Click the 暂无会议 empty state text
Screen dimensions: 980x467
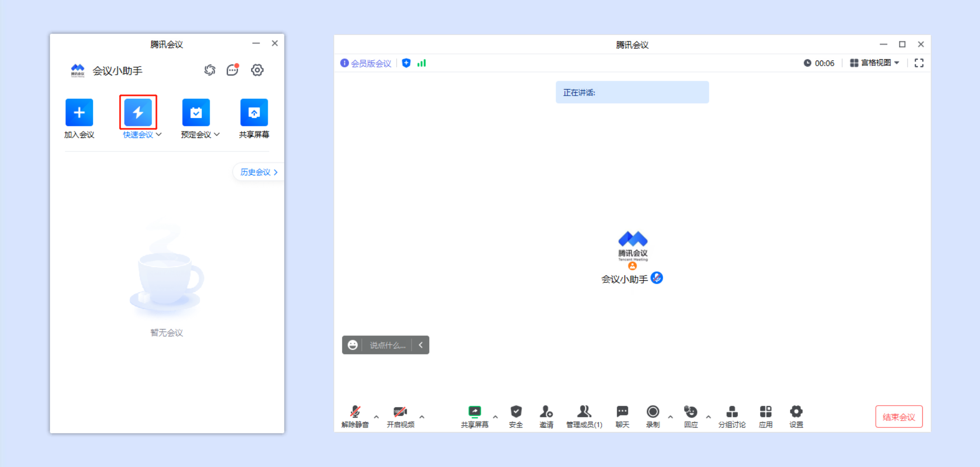[x=167, y=333]
